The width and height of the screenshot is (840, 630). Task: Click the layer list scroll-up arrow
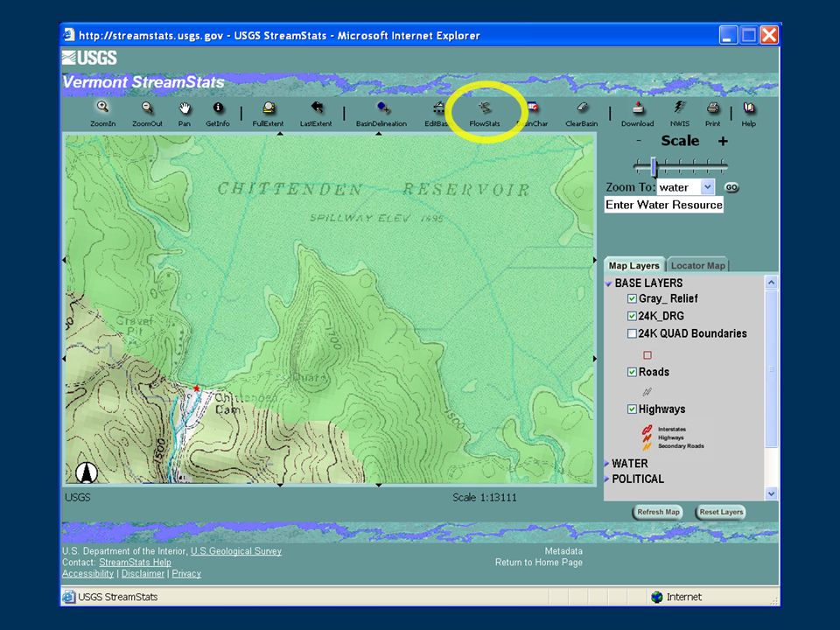pos(772,282)
